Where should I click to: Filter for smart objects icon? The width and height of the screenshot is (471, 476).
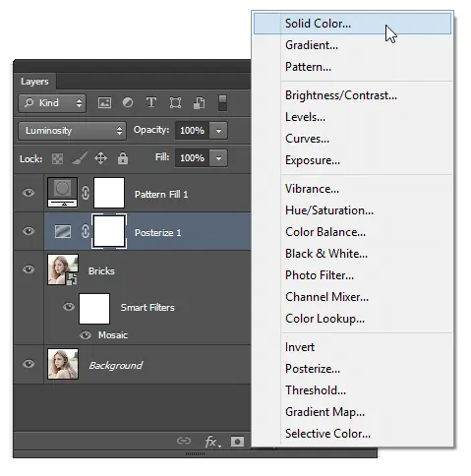199,103
